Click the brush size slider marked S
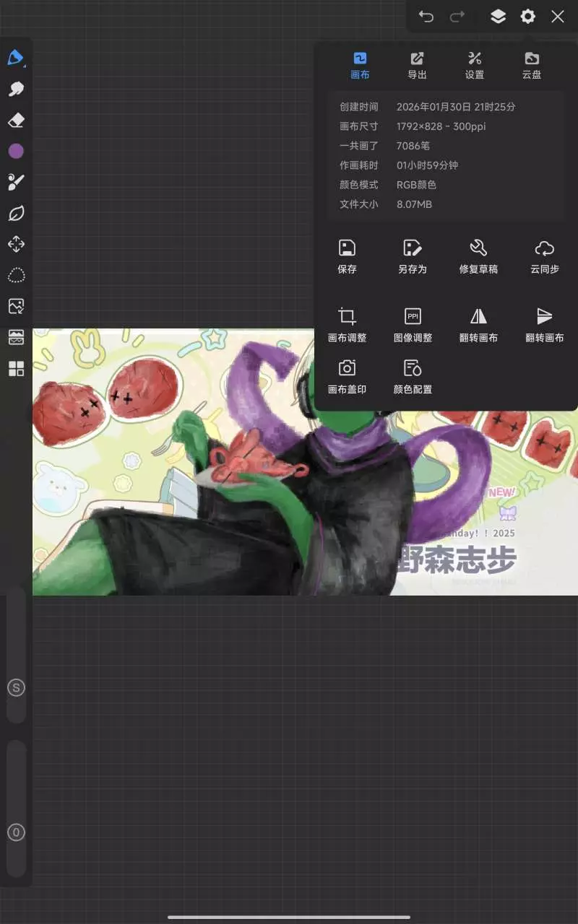578x924 pixels. pyautogui.click(x=16, y=687)
